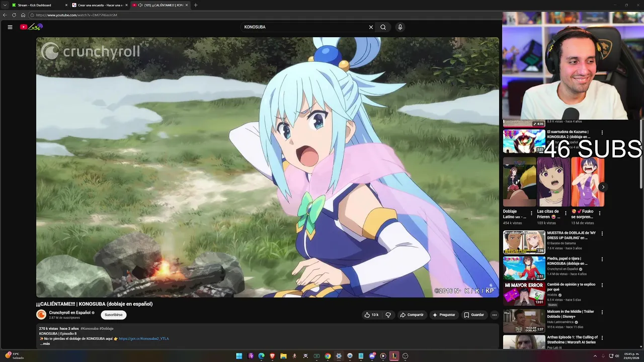
Task: Open options for Piedra, papel o tijera video
Action: pos(602,259)
